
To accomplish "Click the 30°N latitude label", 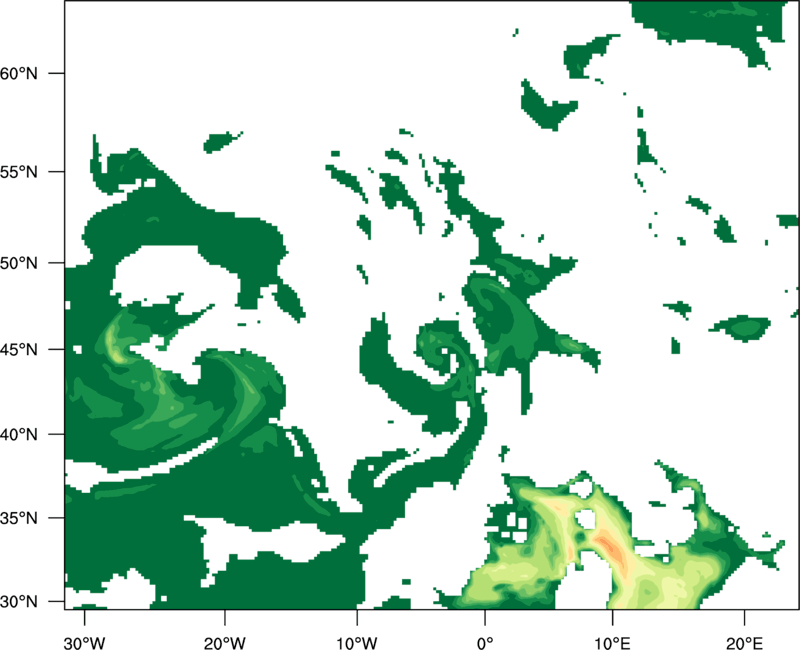I will (19, 602).
